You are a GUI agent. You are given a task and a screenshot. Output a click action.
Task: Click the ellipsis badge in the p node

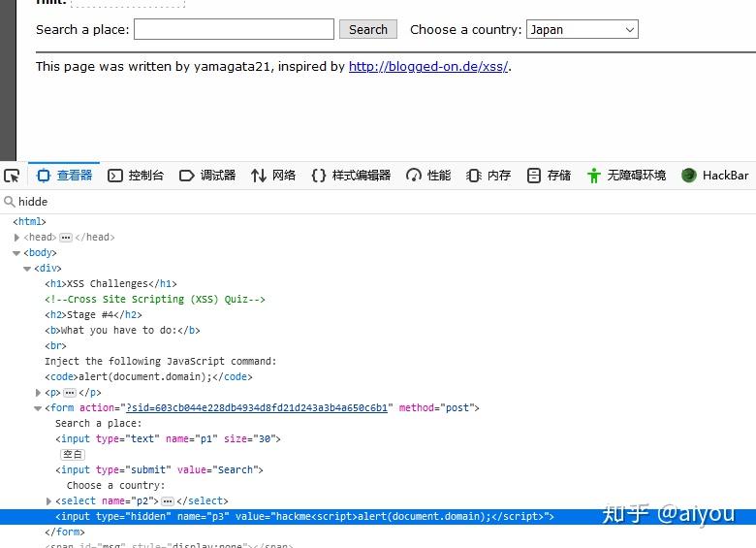click(x=70, y=393)
